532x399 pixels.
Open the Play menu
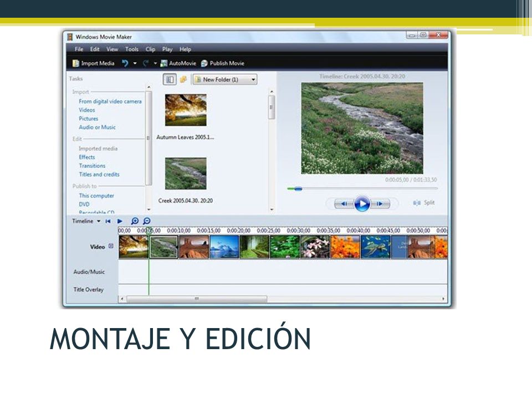coord(167,49)
